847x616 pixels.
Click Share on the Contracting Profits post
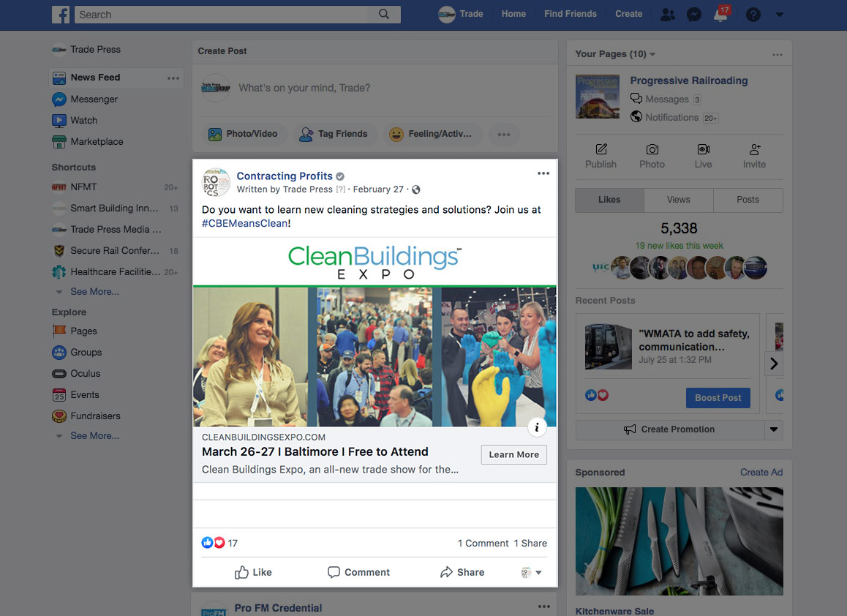(x=462, y=572)
